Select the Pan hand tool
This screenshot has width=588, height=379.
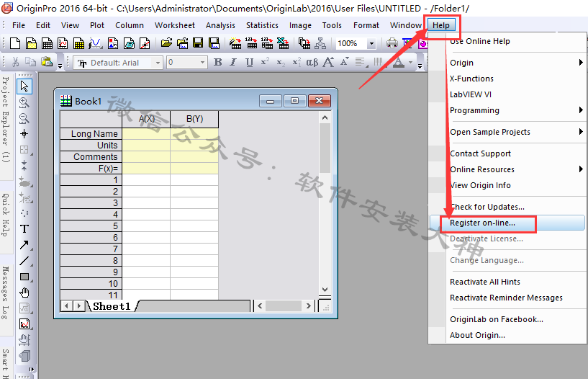[24, 293]
